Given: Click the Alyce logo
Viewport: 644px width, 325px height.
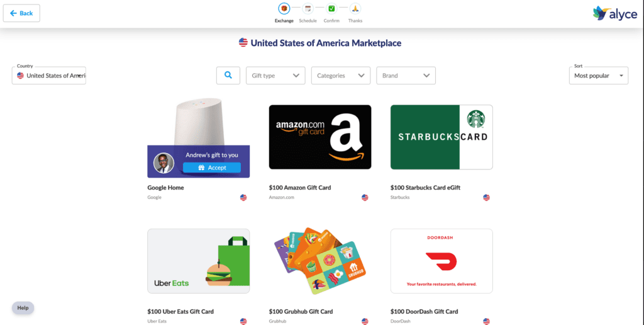Looking at the screenshot, I should [x=614, y=13].
